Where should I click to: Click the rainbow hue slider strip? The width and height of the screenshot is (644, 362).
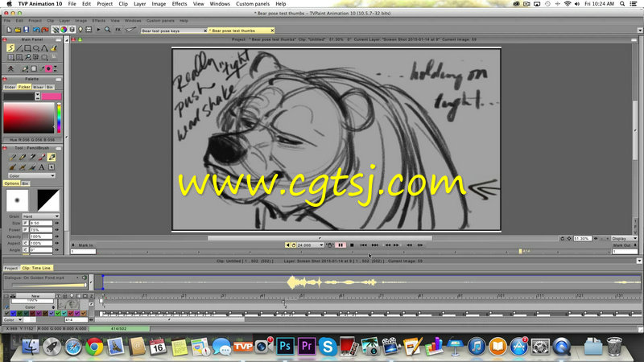(x=59, y=117)
